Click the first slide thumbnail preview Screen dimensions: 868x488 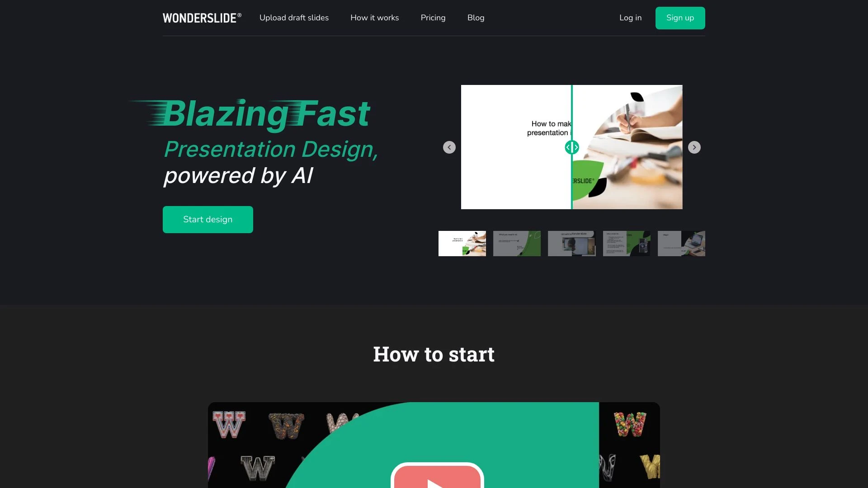click(462, 243)
